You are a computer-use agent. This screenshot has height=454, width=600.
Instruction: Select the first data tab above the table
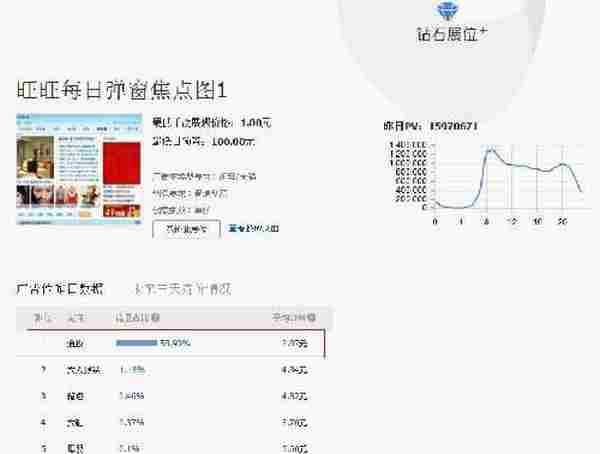(60, 288)
